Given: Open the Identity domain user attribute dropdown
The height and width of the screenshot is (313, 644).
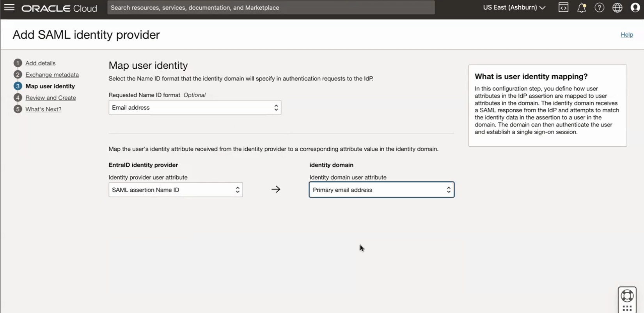Looking at the screenshot, I should [381, 190].
